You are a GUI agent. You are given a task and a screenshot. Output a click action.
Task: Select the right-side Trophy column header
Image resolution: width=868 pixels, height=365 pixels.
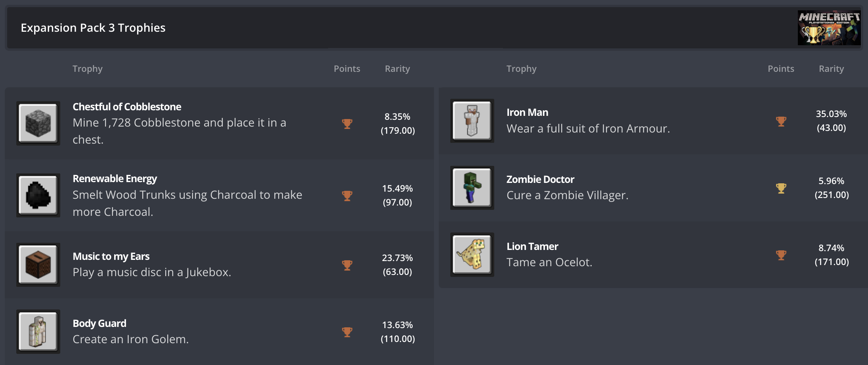coord(521,68)
